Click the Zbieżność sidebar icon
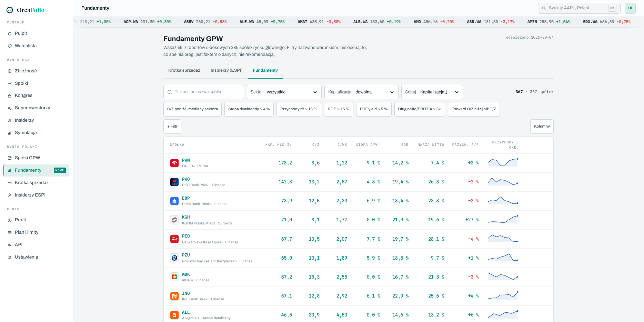 pyautogui.click(x=10, y=71)
